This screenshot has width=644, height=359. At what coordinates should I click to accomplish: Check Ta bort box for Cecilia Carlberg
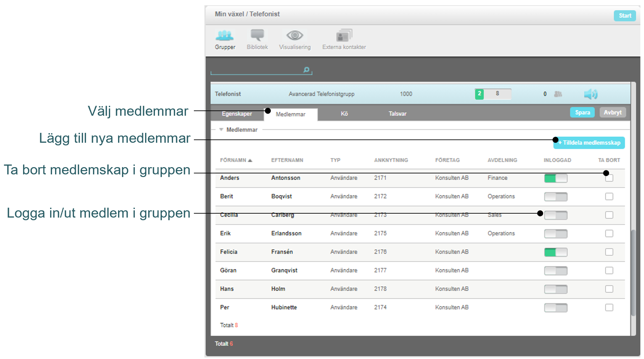click(609, 215)
